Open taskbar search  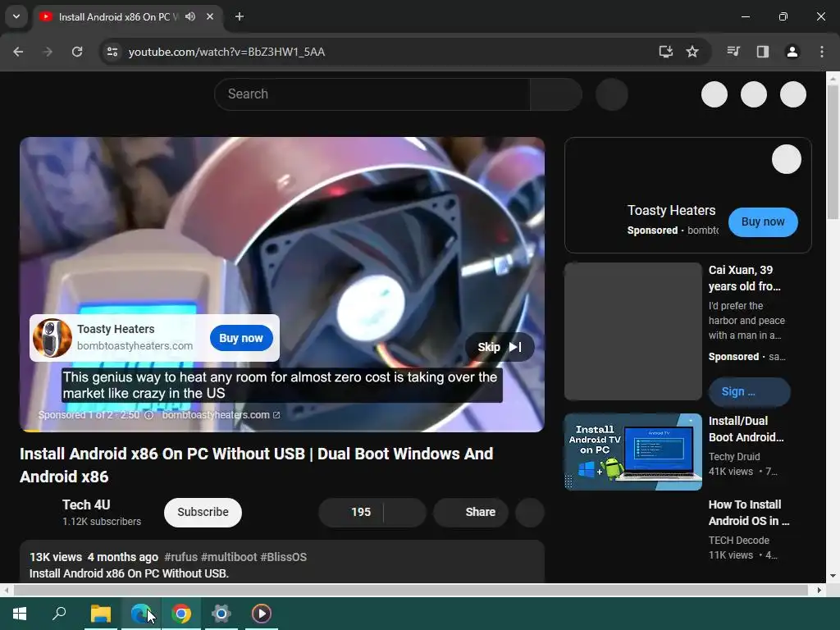coord(59,614)
